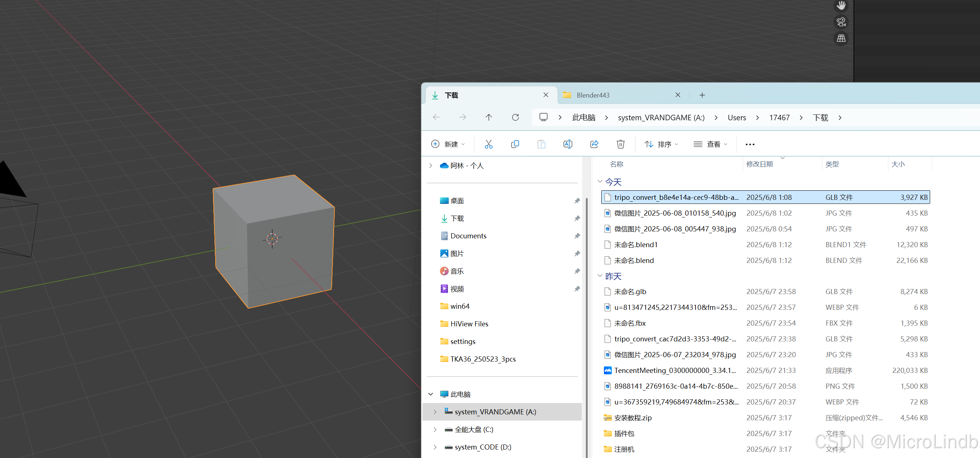This screenshot has height=458, width=980.
Task: Expand system_VRANDGAME (A:) drive tree
Action: point(435,412)
